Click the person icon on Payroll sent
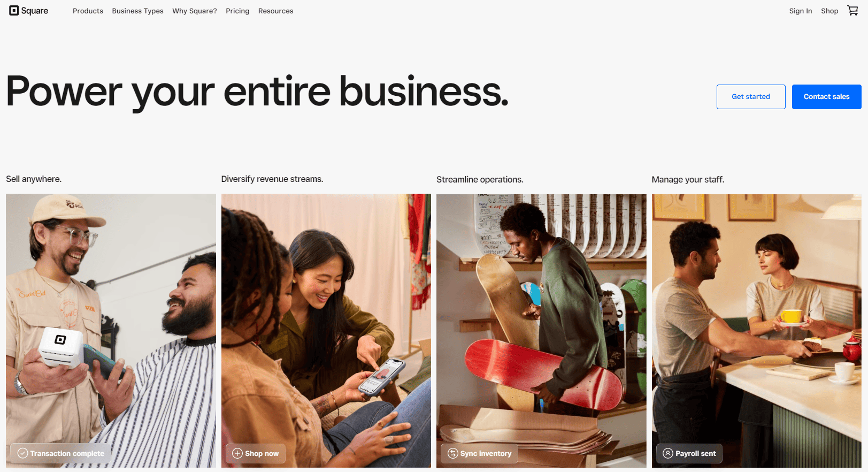This screenshot has height=472, width=868. (x=668, y=453)
